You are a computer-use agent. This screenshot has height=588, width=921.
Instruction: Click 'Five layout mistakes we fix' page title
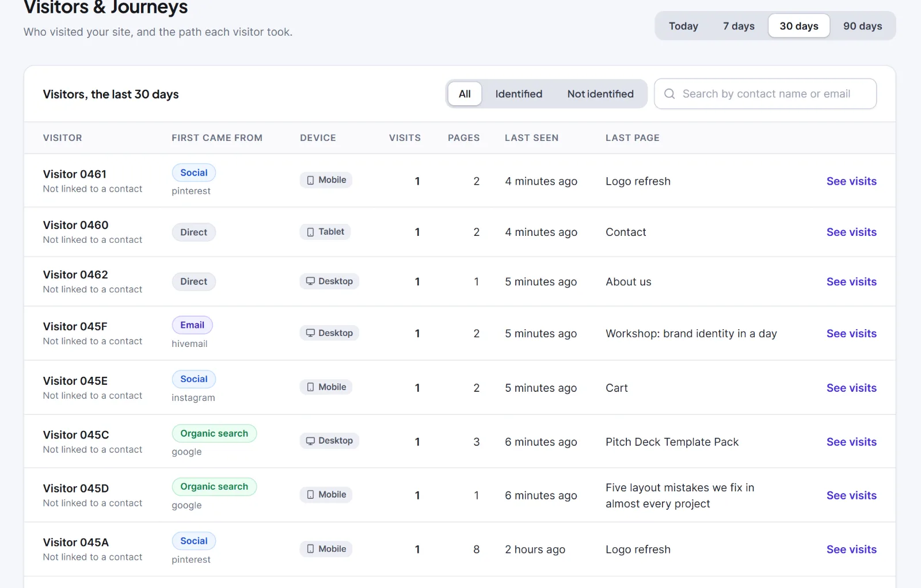tap(680, 495)
